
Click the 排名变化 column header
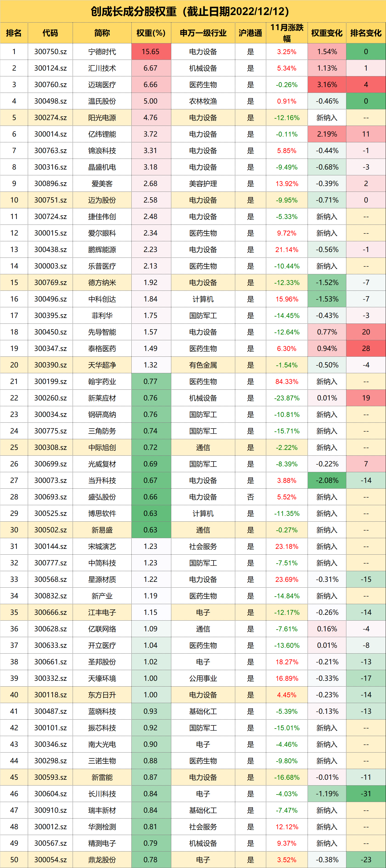point(366,33)
